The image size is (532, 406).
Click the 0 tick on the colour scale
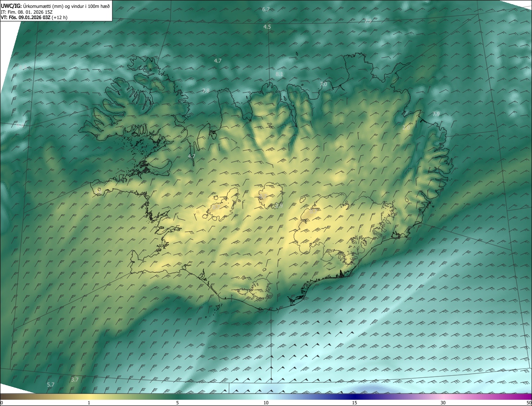click(2, 403)
